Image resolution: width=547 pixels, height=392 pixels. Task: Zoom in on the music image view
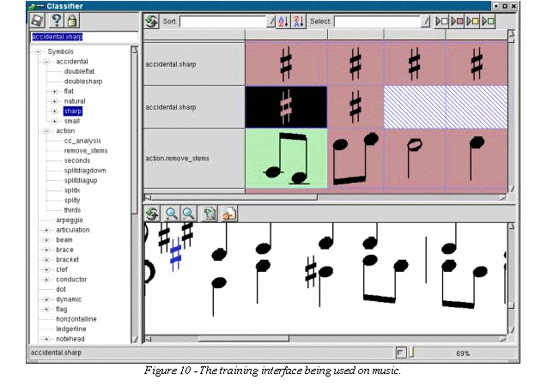coord(172,214)
